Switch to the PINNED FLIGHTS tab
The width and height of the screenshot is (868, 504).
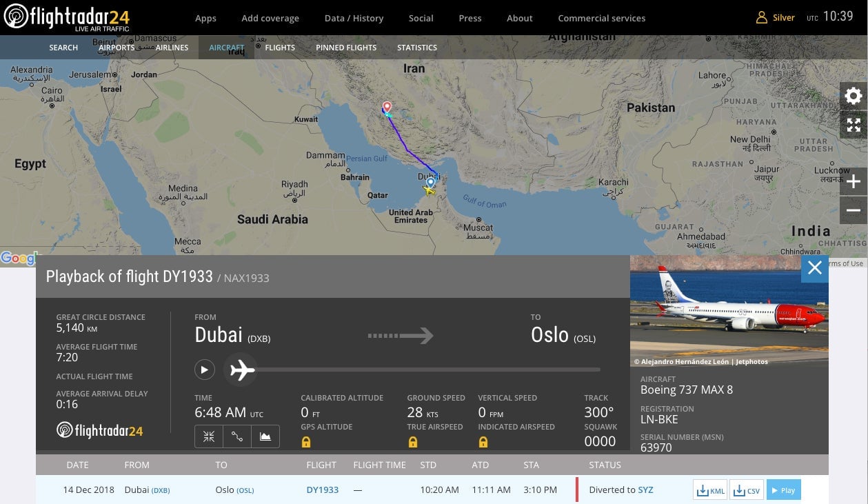point(346,48)
